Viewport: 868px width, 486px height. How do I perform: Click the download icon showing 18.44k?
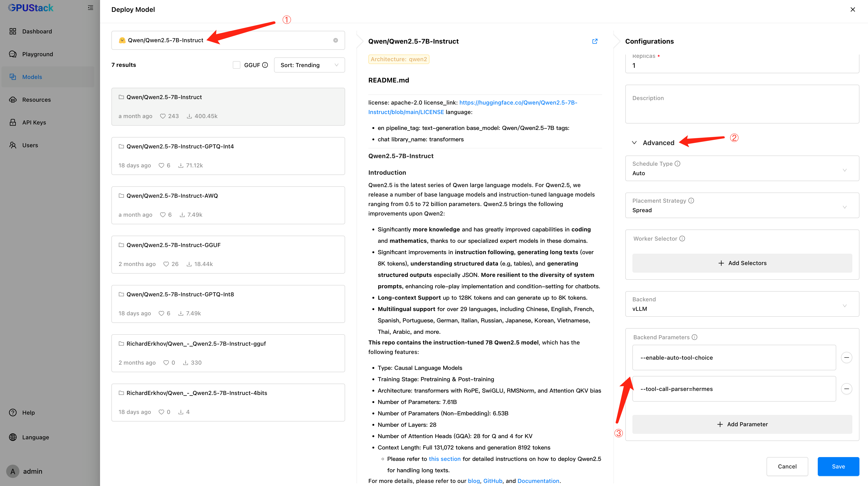tap(189, 264)
